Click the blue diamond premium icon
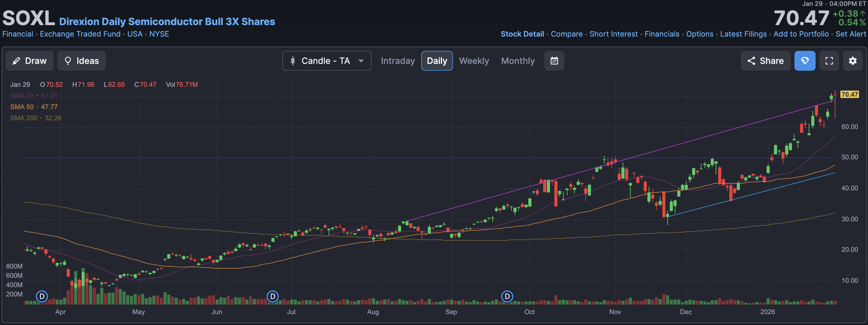This screenshot has width=868, height=325. point(805,60)
